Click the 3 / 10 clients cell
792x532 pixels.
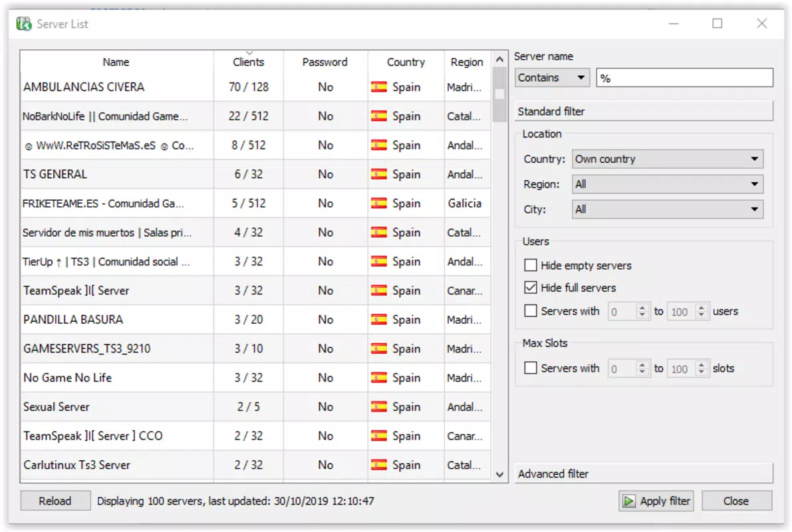point(249,348)
